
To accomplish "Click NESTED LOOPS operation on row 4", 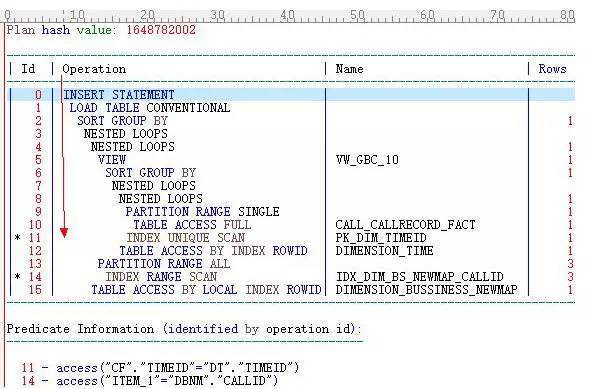I will [x=133, y=147].
